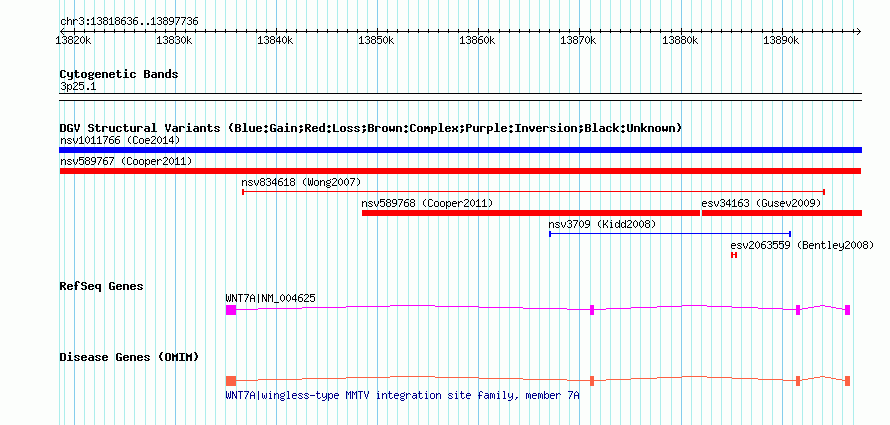Open the nsv3709 (Kidd2008) label

tap(602, 224)
